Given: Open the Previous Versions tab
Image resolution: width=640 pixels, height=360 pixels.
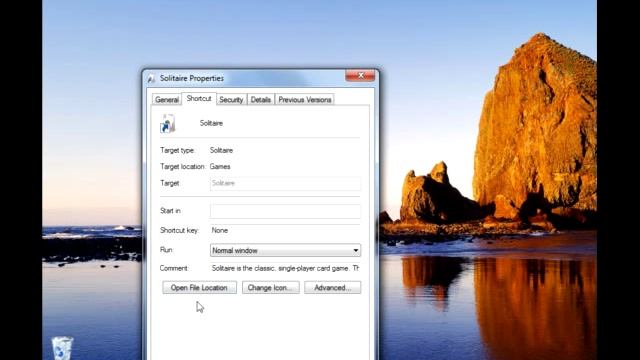Looking at the screenshot, I should point(304,100).
